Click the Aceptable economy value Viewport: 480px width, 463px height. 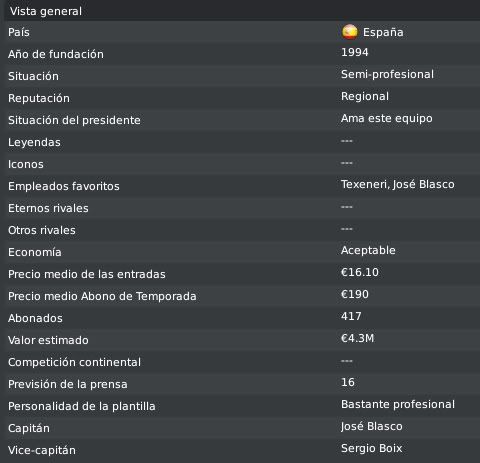[368, 250]
